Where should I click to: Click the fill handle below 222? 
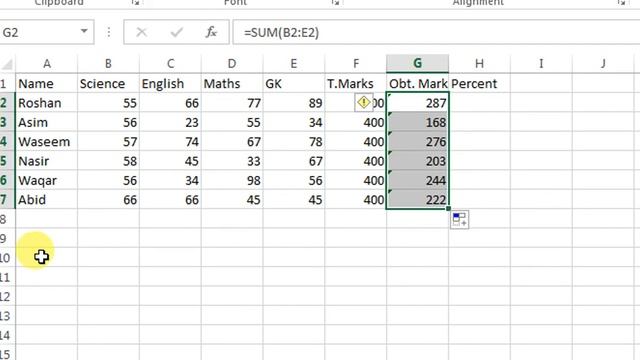(448, 209)
